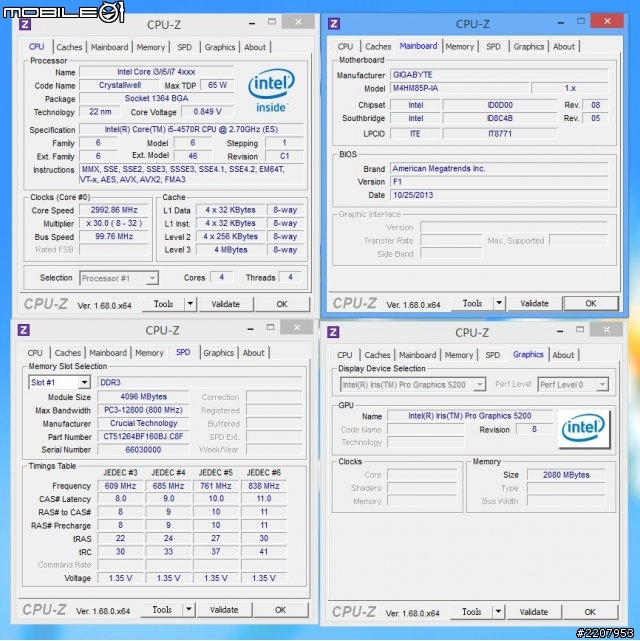Click the JEDEC #6 frequency 838 MHz
The height and width of the screenshot is (641, 640).
tap(264, 486)
